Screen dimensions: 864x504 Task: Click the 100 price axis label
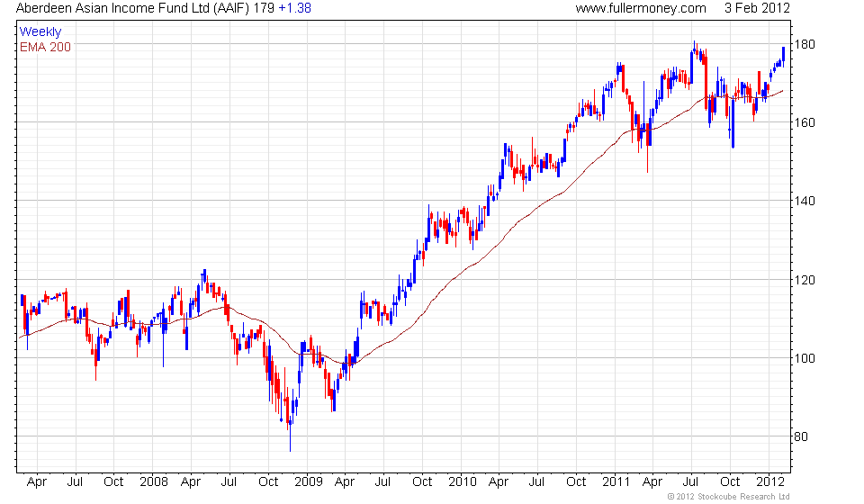805,358
